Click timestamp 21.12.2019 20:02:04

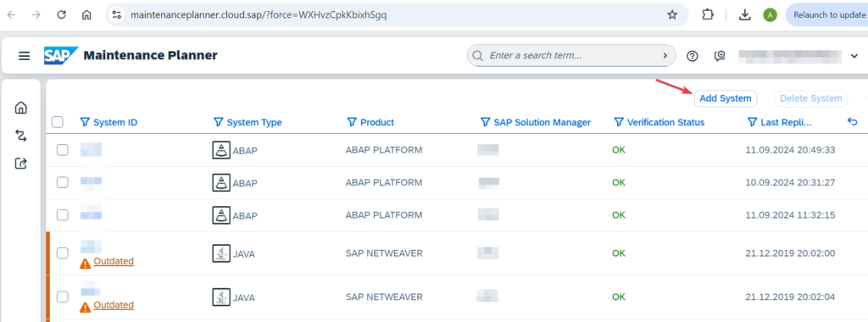(790, 297)
